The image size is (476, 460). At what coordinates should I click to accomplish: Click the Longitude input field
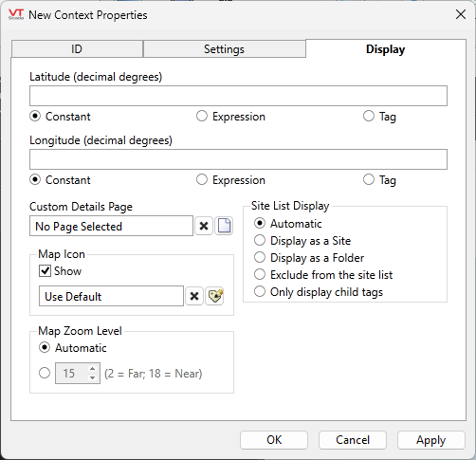[238, 159]
